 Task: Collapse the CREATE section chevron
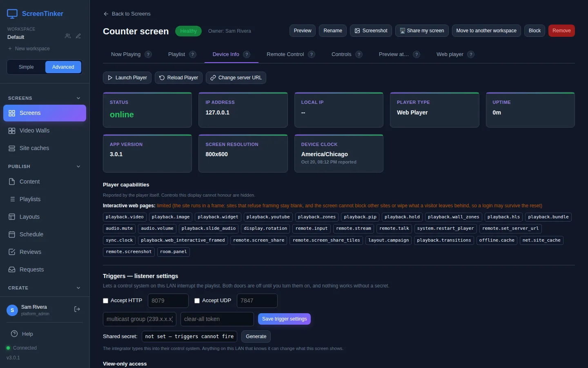coord(78,288)
